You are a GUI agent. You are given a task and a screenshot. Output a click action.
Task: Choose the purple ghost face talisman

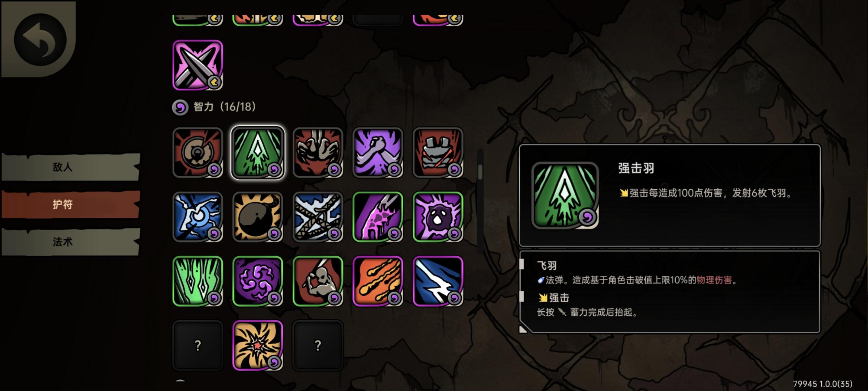(438, 217)
